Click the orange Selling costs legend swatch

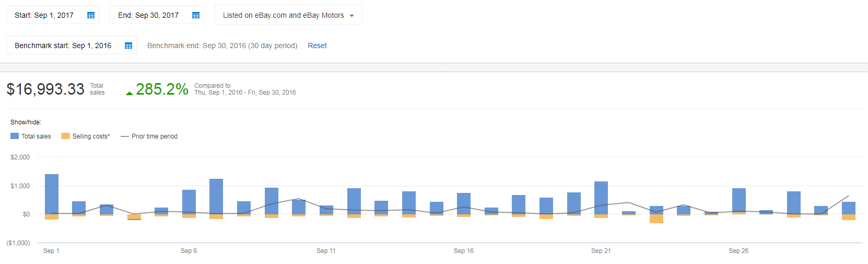(65, 136)
